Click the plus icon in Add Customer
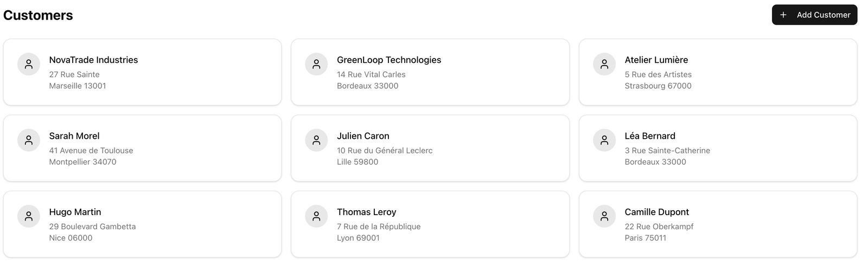Viewport: 868px width, 265px height. click(x=783, y=15)
